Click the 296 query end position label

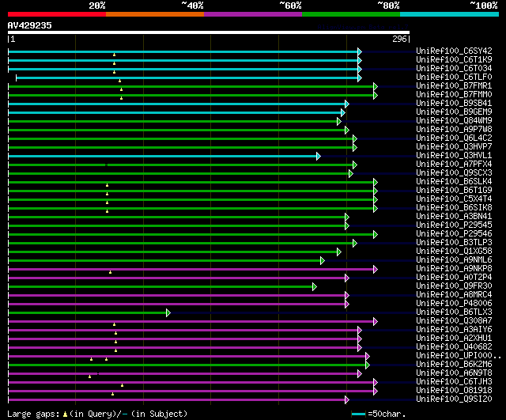(399, 39)
